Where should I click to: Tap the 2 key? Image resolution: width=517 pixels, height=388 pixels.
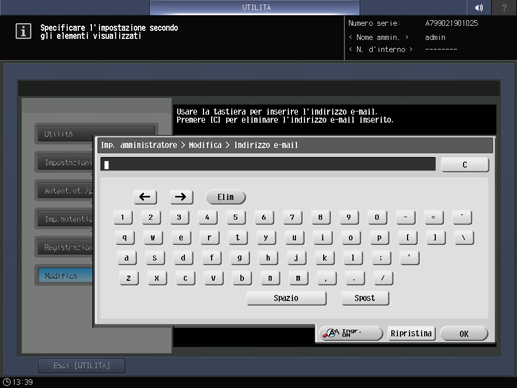(x=151, y=218)
